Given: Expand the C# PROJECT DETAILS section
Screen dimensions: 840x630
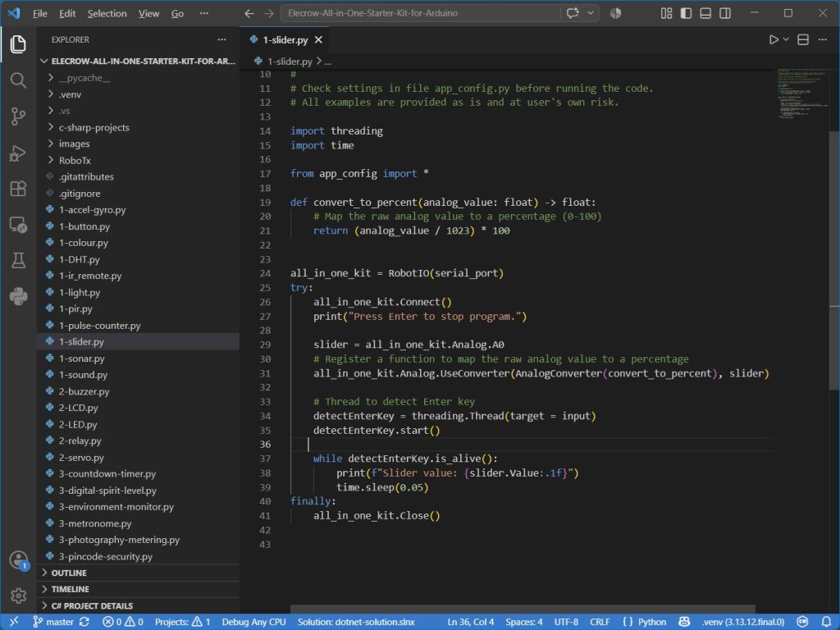Looking at the screenshot, I should pos(138,606).
